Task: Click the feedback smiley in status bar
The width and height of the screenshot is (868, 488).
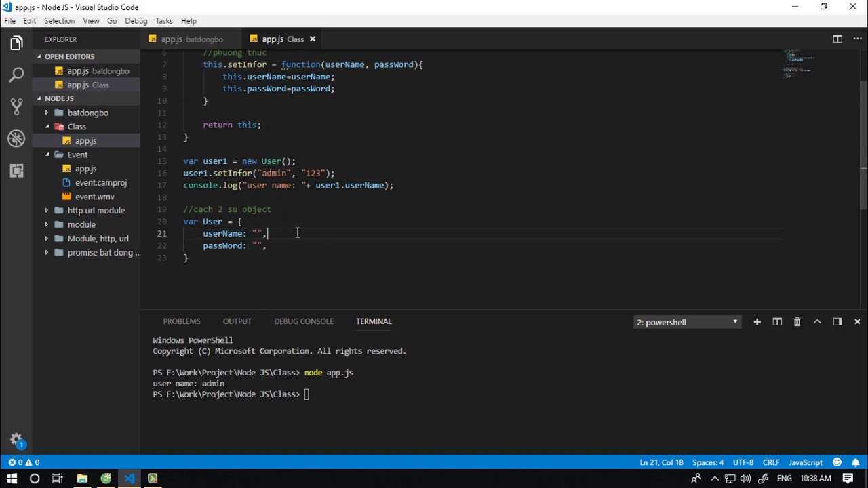Action: (x=837, y=462)
